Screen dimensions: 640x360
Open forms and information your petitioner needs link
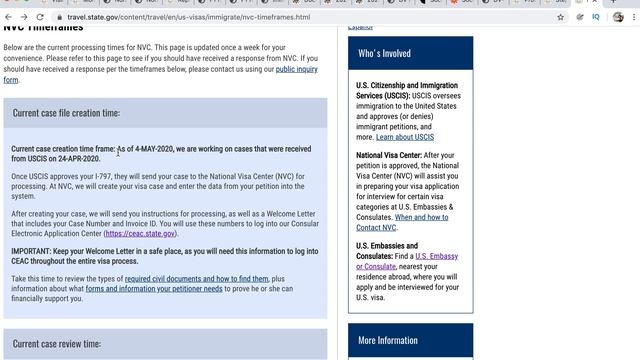(154, 289)
